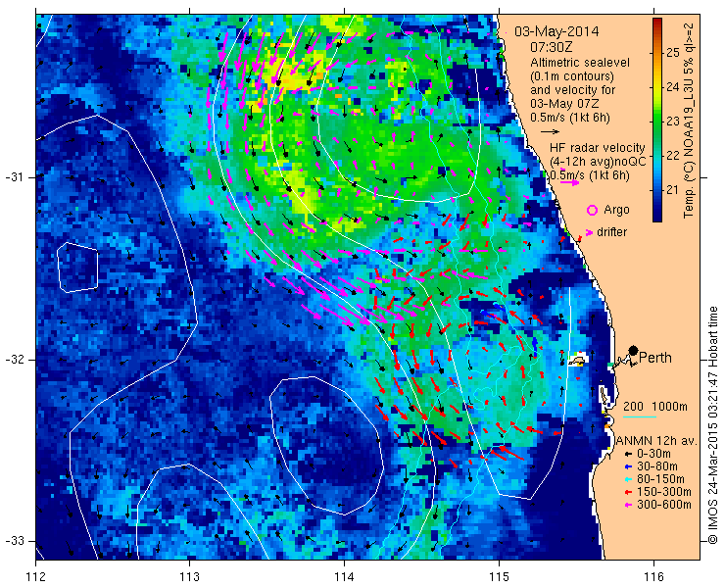
Task: Click the '(4-12h avg)noQC' text
Action: tap(598, 161)
